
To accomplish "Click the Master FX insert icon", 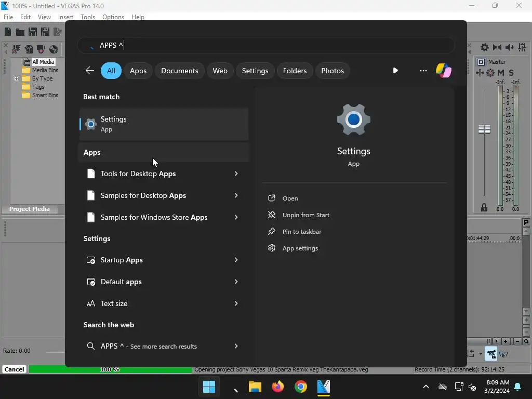I will tap(480, 73).
